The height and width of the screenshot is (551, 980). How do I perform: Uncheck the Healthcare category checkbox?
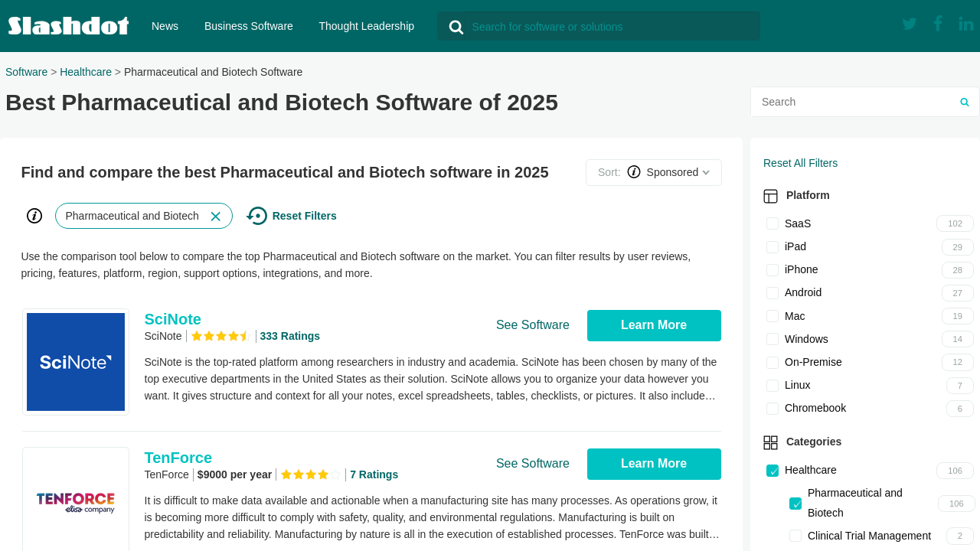[x=773, y=471]
